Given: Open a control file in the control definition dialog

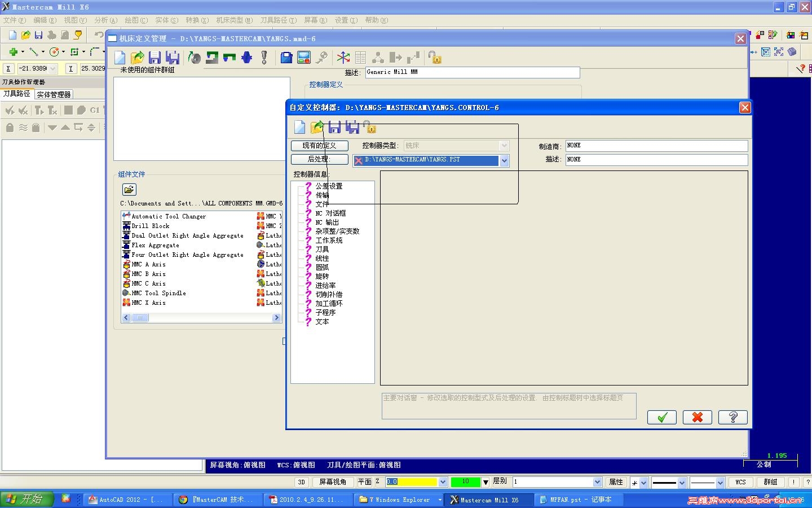Looking at the screenshot, I should pyautogui.click(x=317, y=128).
